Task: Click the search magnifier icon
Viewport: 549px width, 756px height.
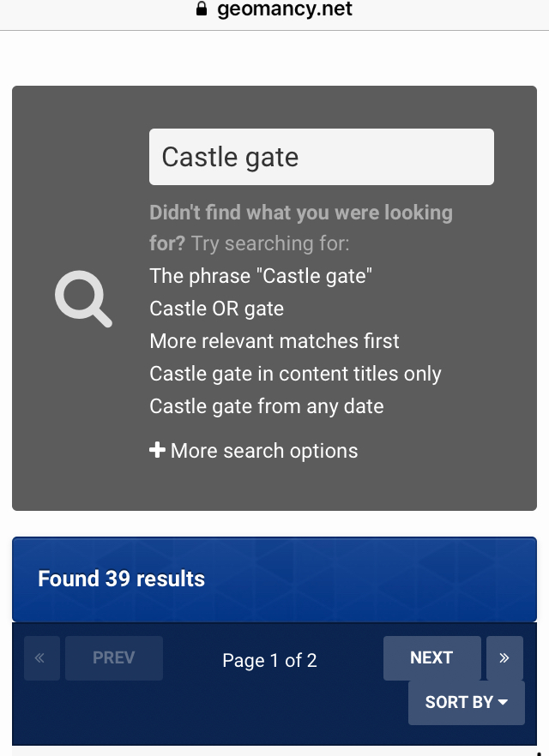Action: point(83,299)
